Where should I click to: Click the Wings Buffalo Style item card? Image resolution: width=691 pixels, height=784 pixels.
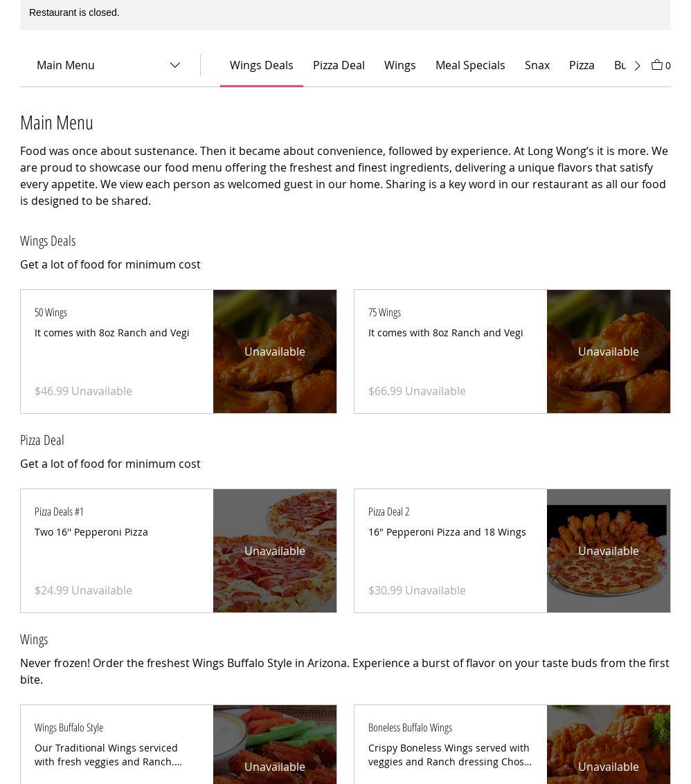pyautogui.click(x=178, y=745)
